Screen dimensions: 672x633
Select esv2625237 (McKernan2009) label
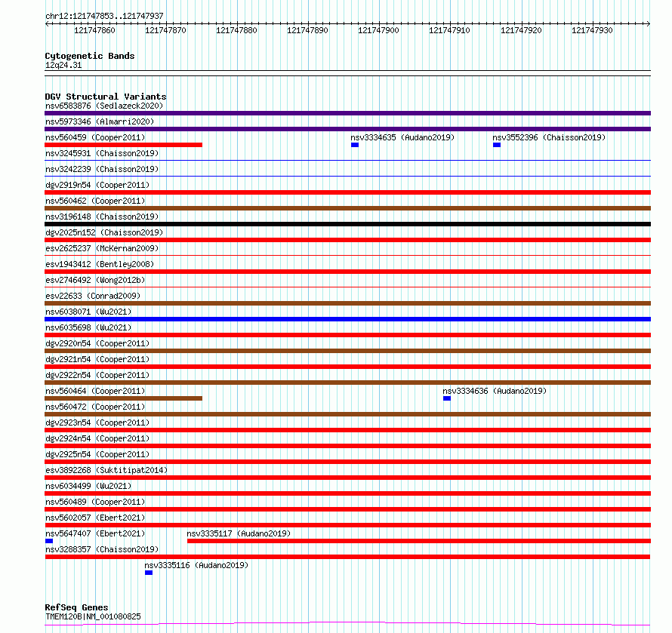(102, 248)
